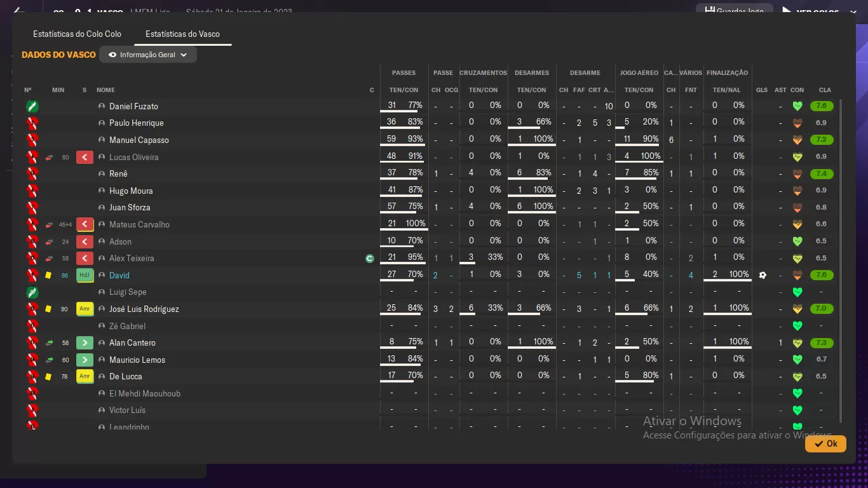
Task: Click the captain C badge for Alex Teixeira
Action: [370, 259]
